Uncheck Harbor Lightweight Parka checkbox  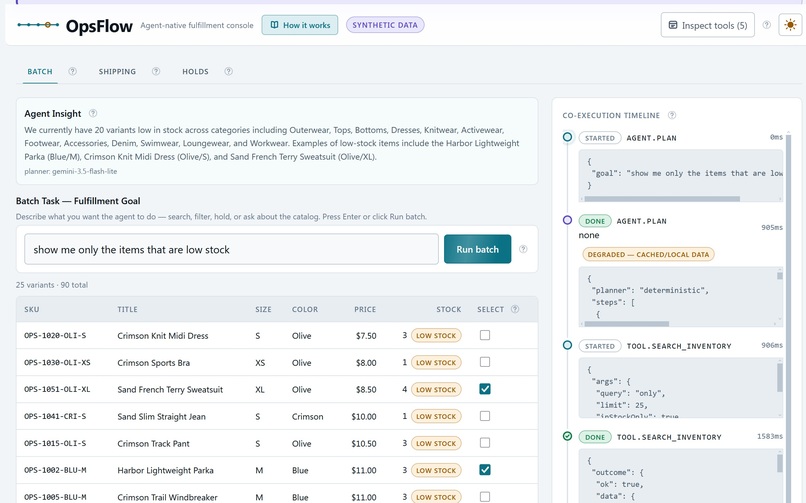485,470
